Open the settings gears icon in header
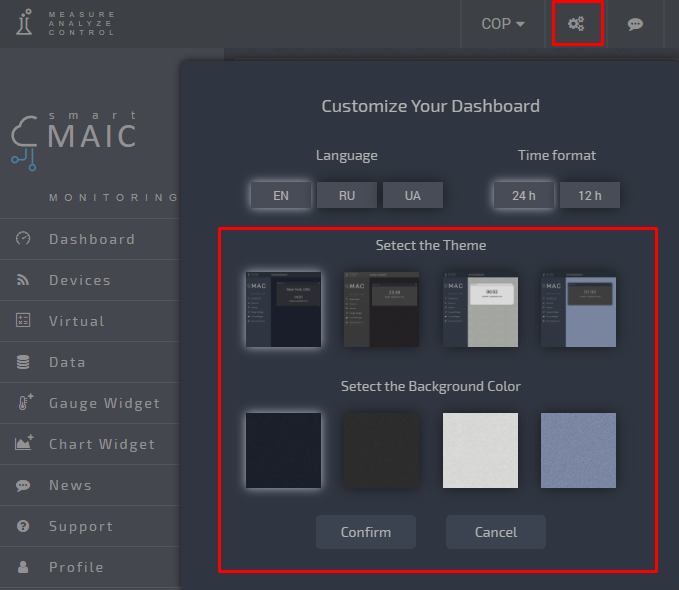 (576, 23)
